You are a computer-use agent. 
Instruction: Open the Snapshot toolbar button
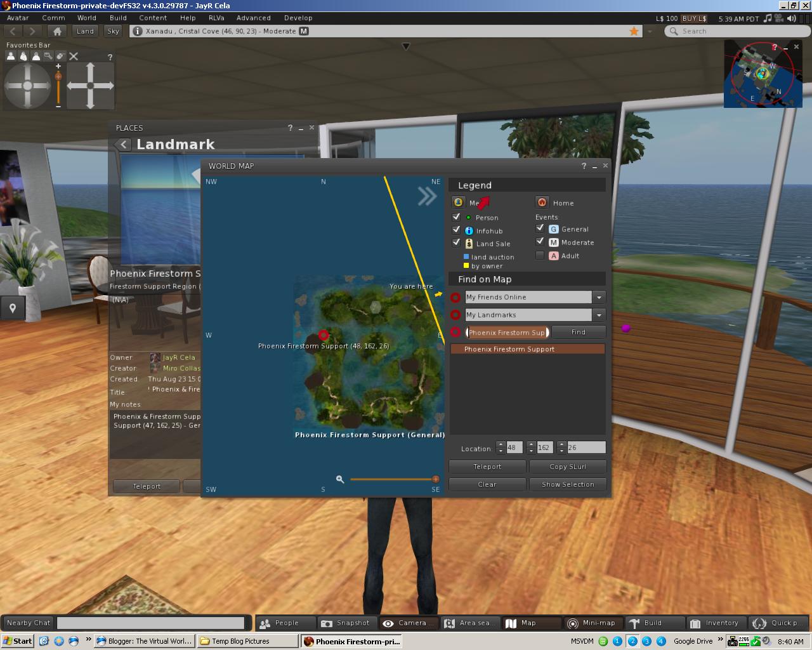pyautogui.click(x=346, y=623)
